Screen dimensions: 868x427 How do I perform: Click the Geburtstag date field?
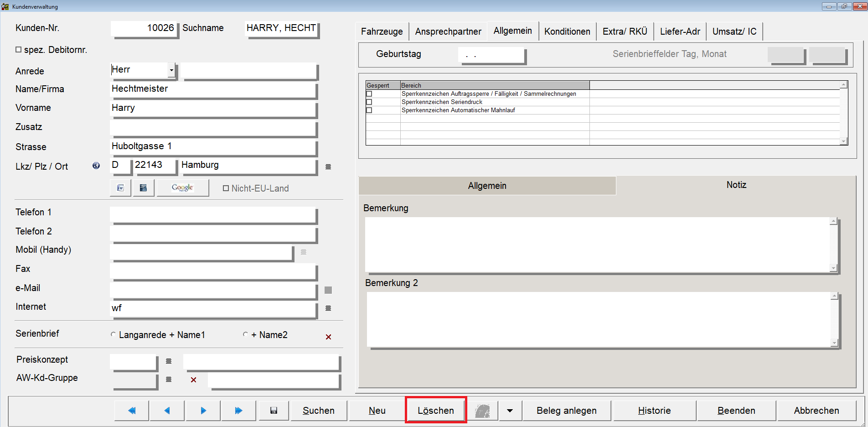[x=491, y=55]
